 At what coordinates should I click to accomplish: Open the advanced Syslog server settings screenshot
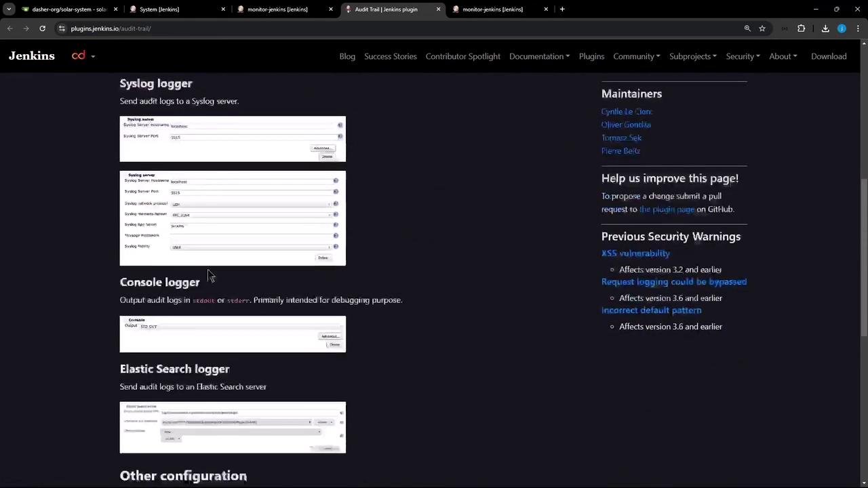[233, 218]
